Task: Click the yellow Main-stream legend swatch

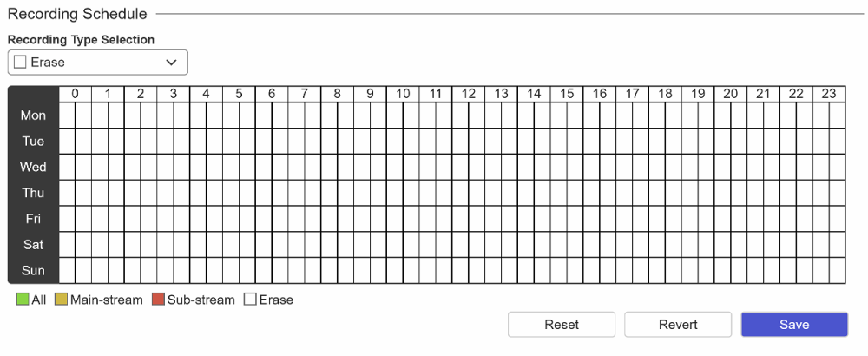Action: (61, 300)
